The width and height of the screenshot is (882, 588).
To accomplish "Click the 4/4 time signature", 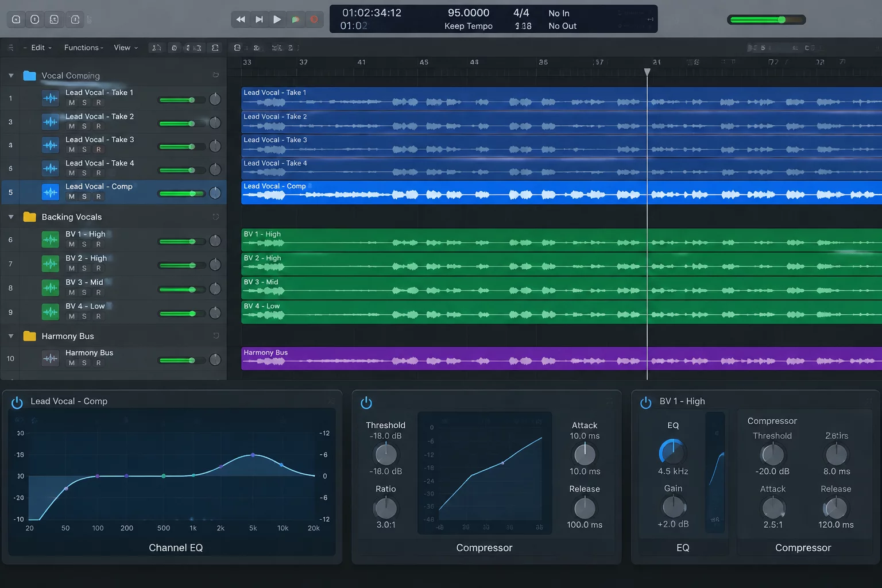I will [x=521, y=13].
